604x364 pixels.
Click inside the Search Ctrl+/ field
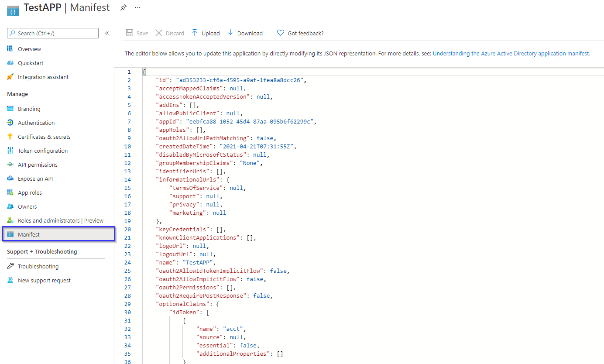point(52,33)
